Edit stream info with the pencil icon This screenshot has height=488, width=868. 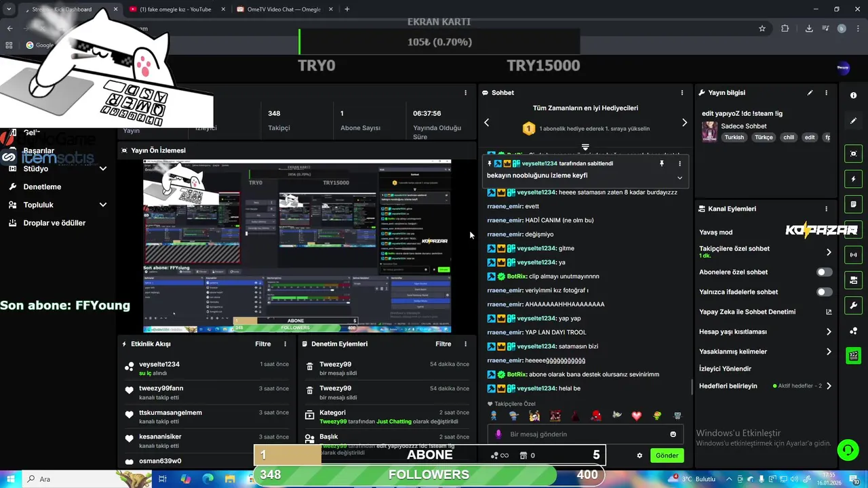click(x=810, y=93)
